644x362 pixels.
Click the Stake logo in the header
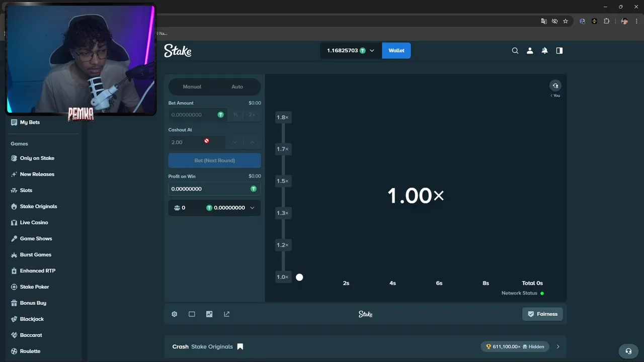point(178,50)
